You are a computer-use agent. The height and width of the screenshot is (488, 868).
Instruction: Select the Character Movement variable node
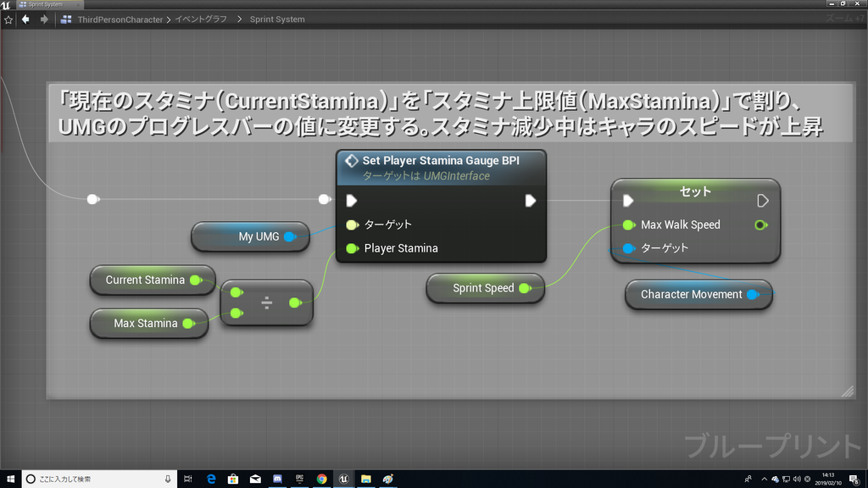pos(693,294)
